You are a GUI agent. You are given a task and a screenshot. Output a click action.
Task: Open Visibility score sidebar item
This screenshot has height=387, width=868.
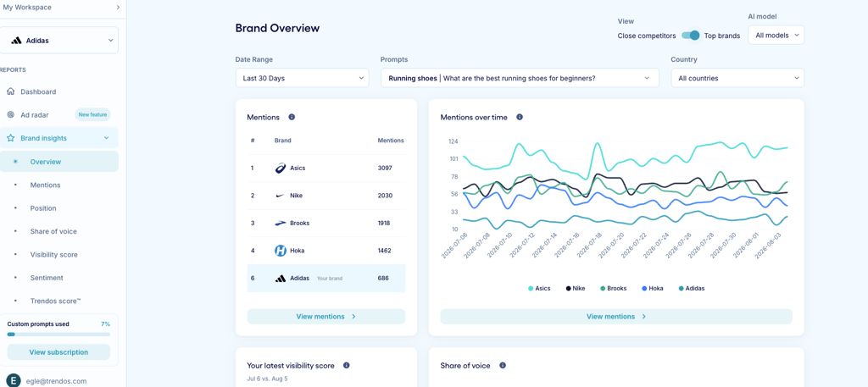[x=53, y=255]
